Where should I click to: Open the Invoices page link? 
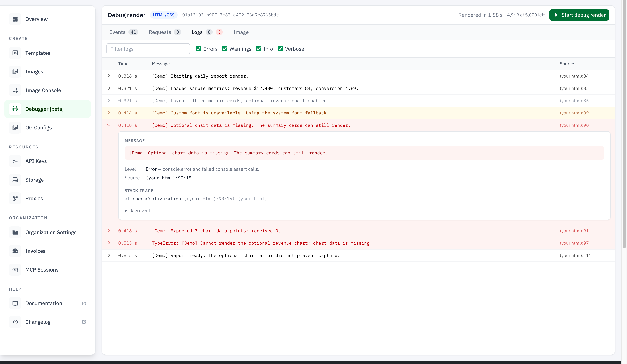[x=35, y=251]
